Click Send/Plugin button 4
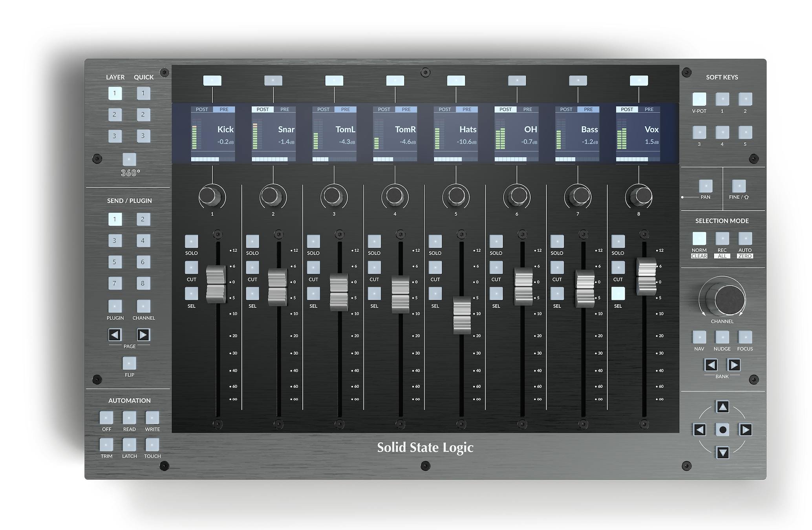 pos(143,241)
